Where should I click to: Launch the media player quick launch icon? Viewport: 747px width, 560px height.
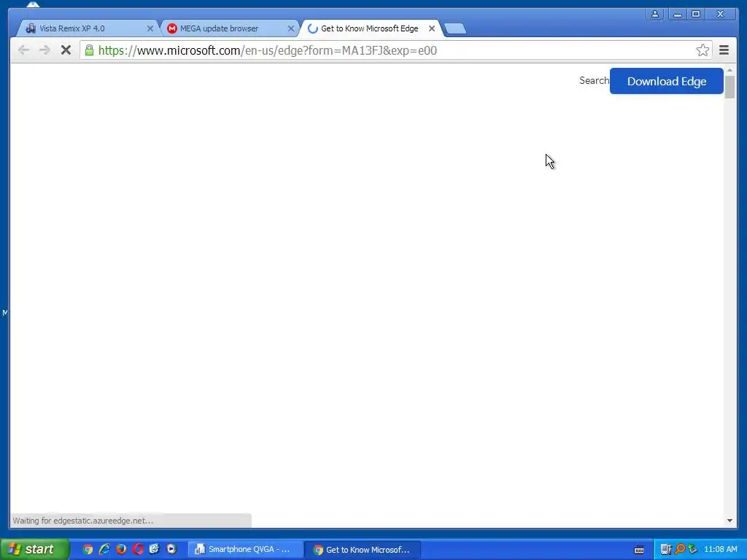[171, 549]
